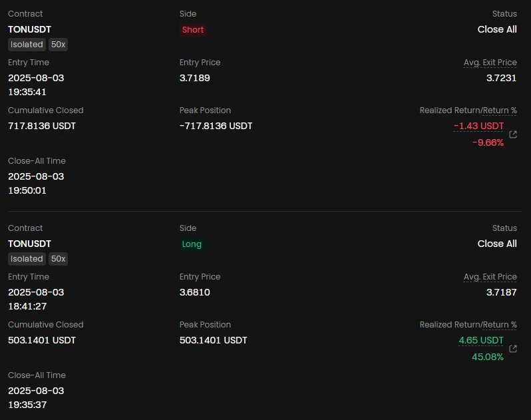Screen dimensions: 531x420
Task: Share the Short position's -1.43 USDT result
Action: [513, 134]
